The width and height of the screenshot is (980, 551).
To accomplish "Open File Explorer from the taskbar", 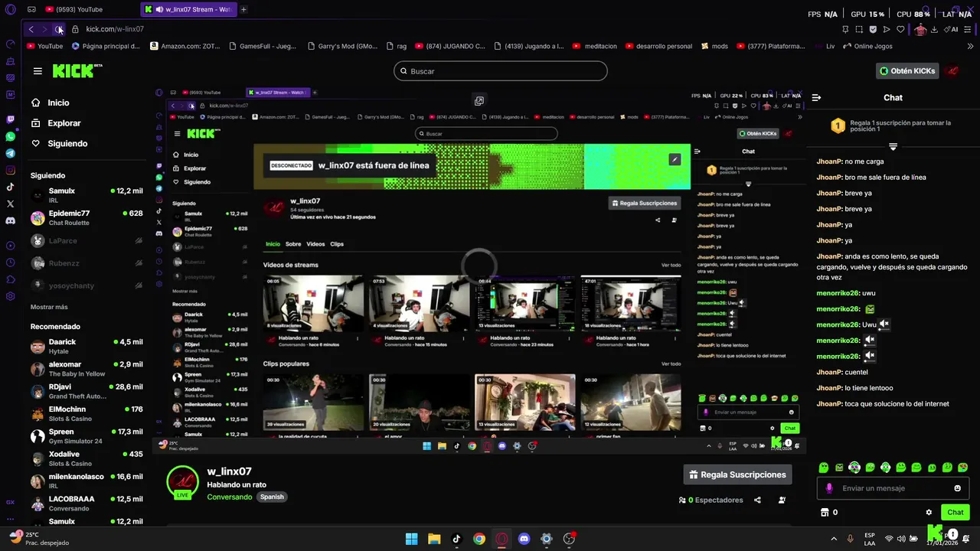I will [434, 539].
